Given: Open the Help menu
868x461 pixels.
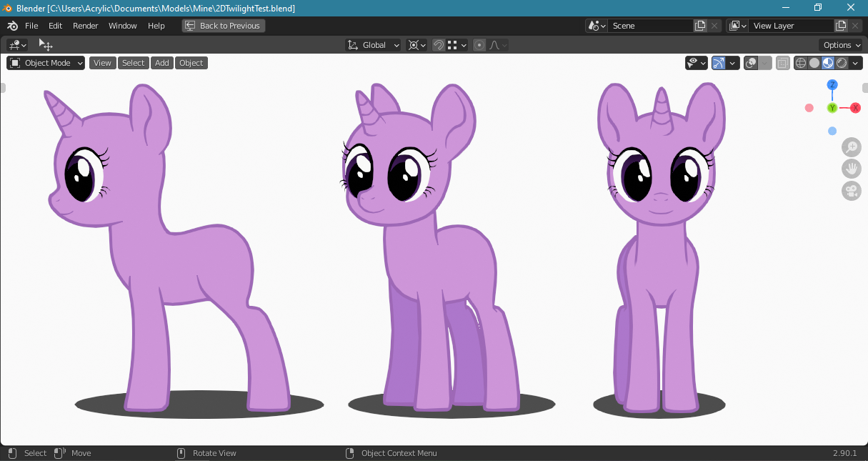Looking at the screenshot, I should [x=156, y=26].
